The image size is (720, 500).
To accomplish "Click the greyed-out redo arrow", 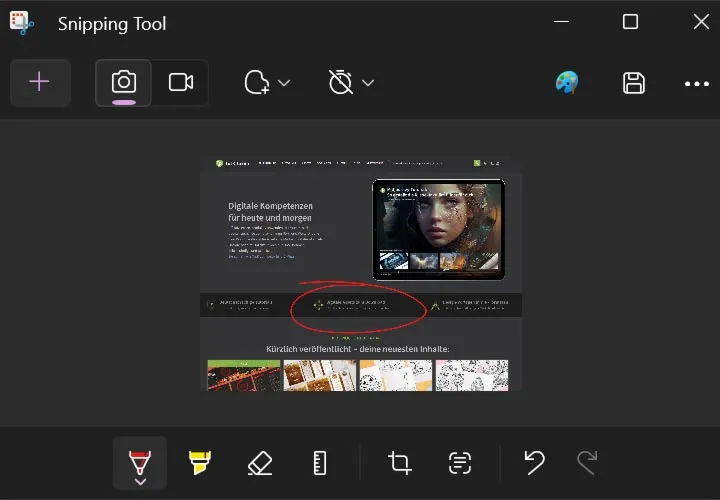I will pos(587,462).
